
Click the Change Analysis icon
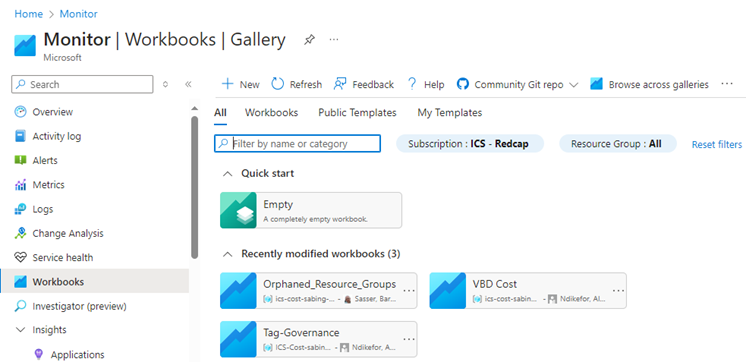coord(20,233)
